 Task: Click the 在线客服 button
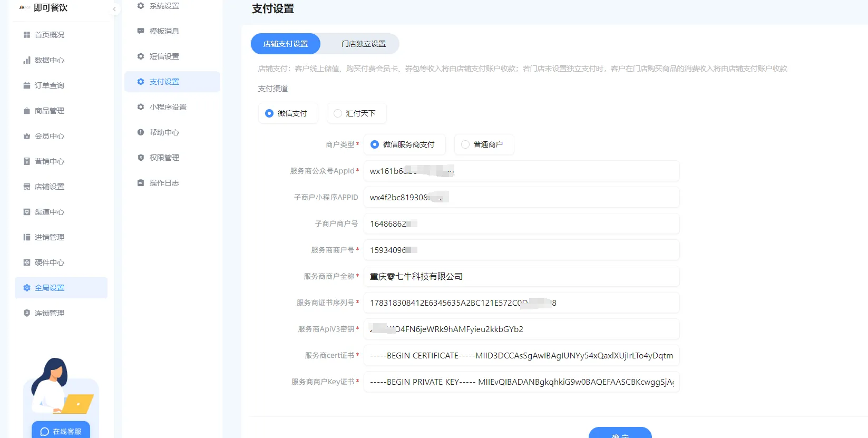[x=61, y=430]
